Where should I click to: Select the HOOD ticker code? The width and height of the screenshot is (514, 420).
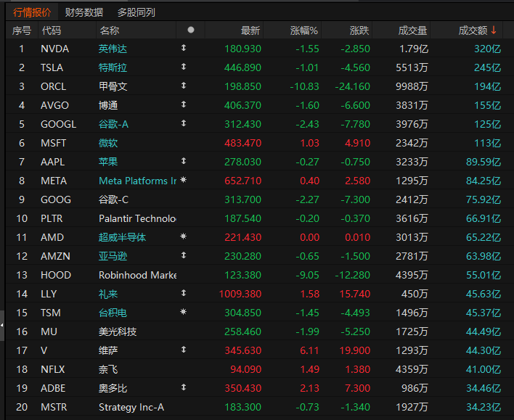[56, 275]
